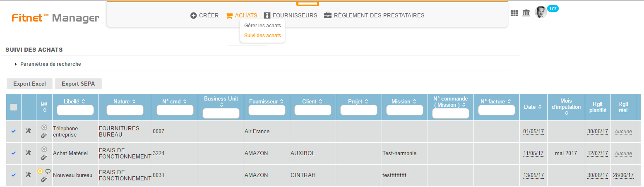This screenshot has height=187, width=644.
Task: Open the Fournisseurs menu
Action: 291,15
